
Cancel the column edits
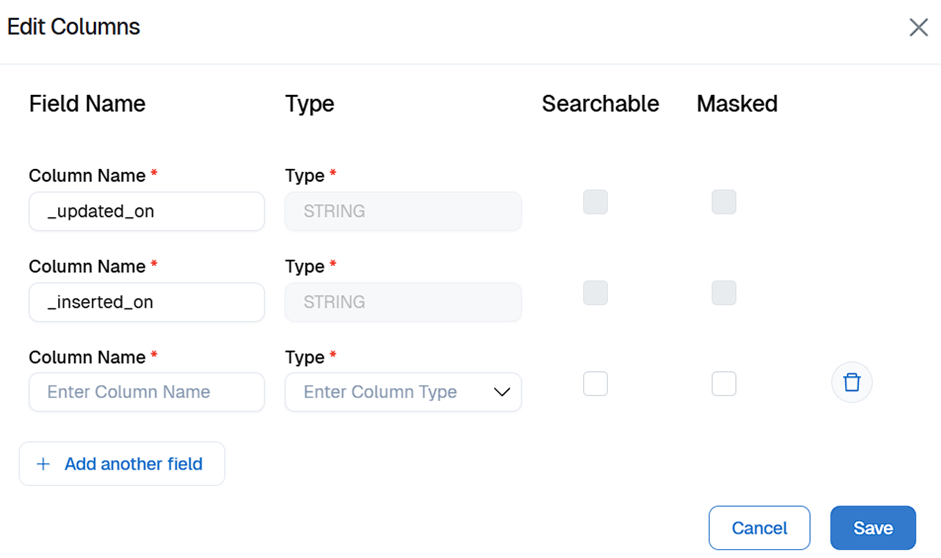coord(759,528)
